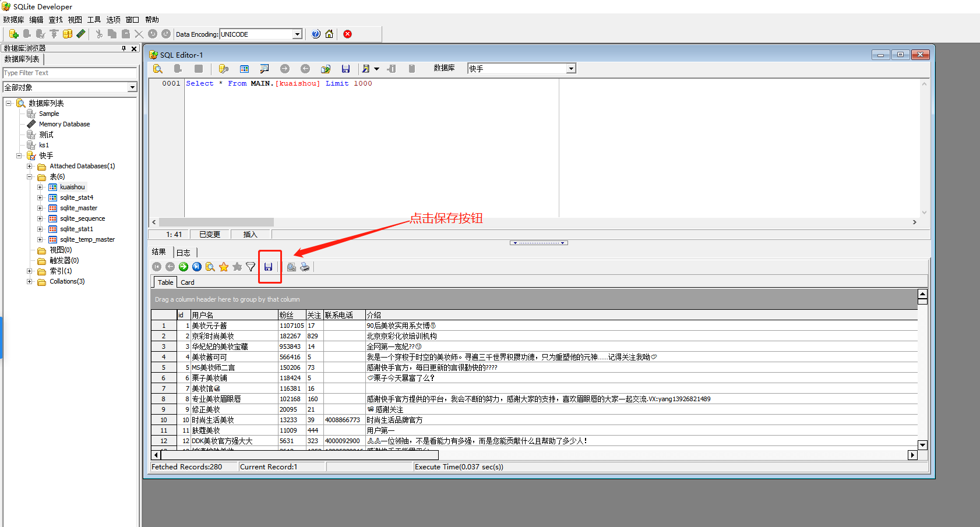This screenshot has height=527, width=980.
Task: Expand the kuaishou table node
Action: point(40,187)
